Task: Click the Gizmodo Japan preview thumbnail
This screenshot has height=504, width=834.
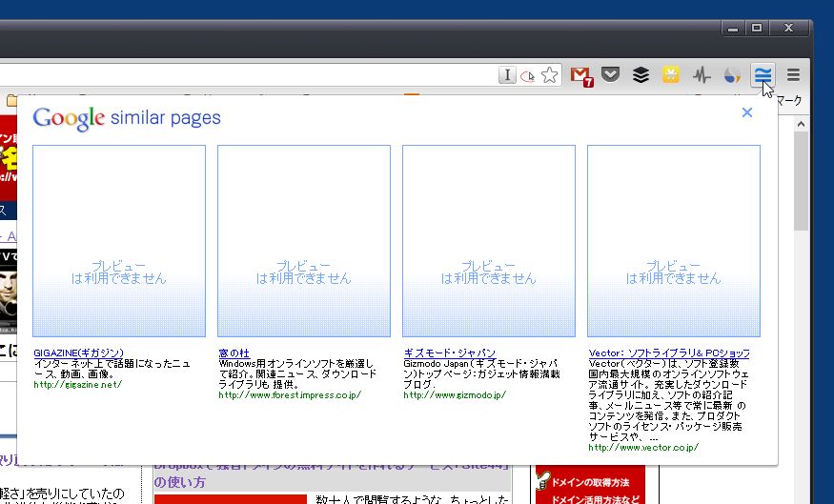Action: pyautogui.click(x=489, y=241)
